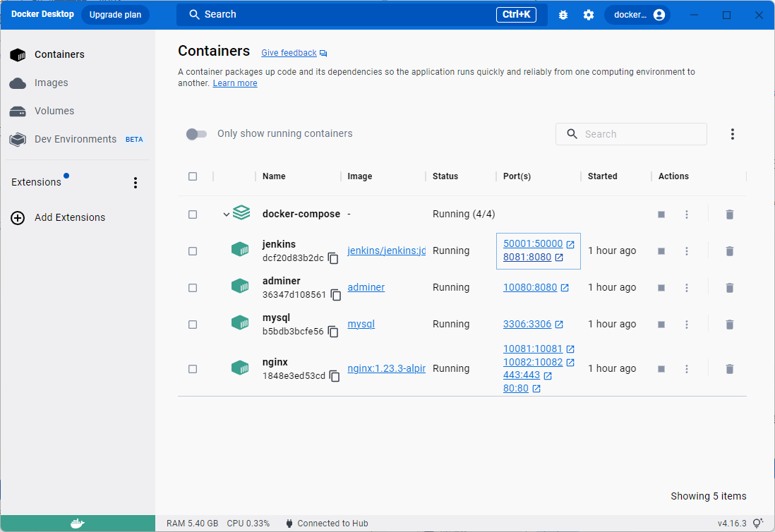The image size is (775, 532).
Task: Delete the nginx container via trash icon
Action: pyautogui.click(x=729, y=368)
